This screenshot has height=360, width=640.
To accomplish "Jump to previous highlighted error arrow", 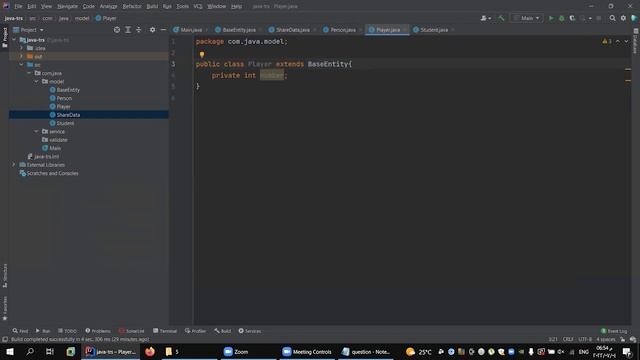I will click(618, 41).
